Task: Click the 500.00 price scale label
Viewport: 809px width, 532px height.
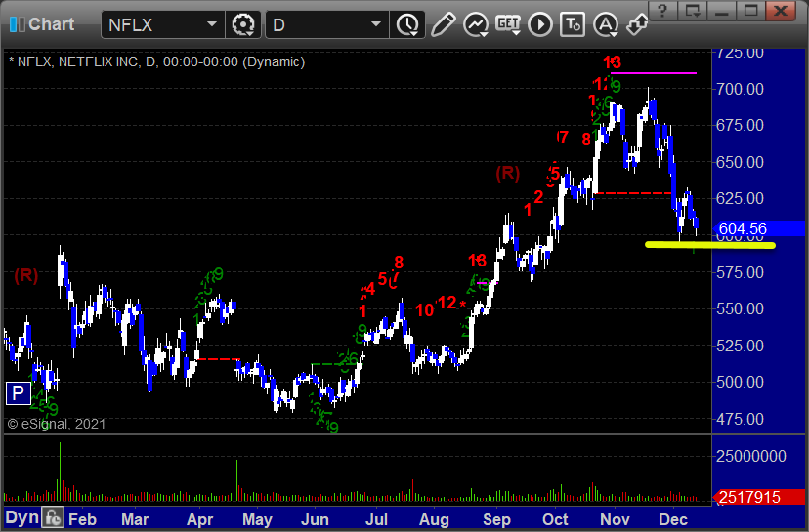Action: pos(740,382)
